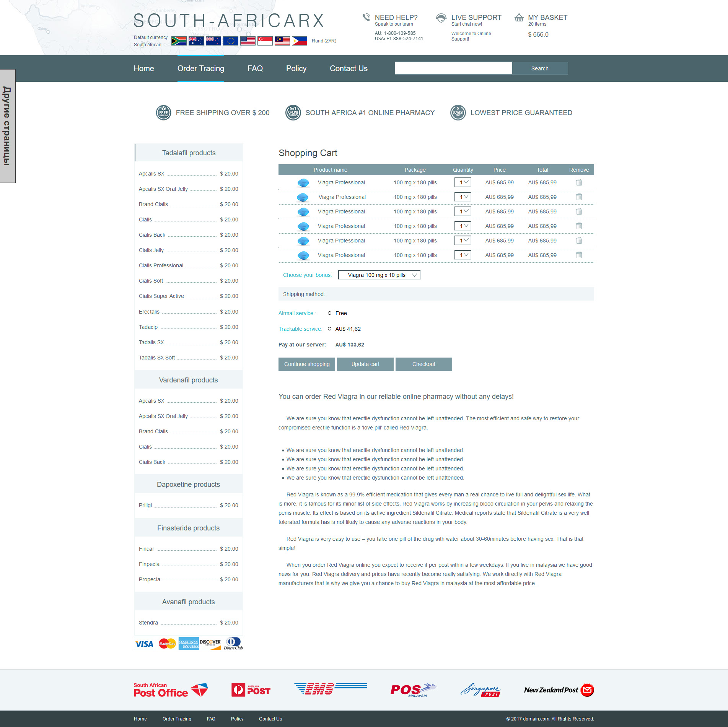Click inside the search input field
The height and width of the screenshot is (727, 728).
(453, 68)
